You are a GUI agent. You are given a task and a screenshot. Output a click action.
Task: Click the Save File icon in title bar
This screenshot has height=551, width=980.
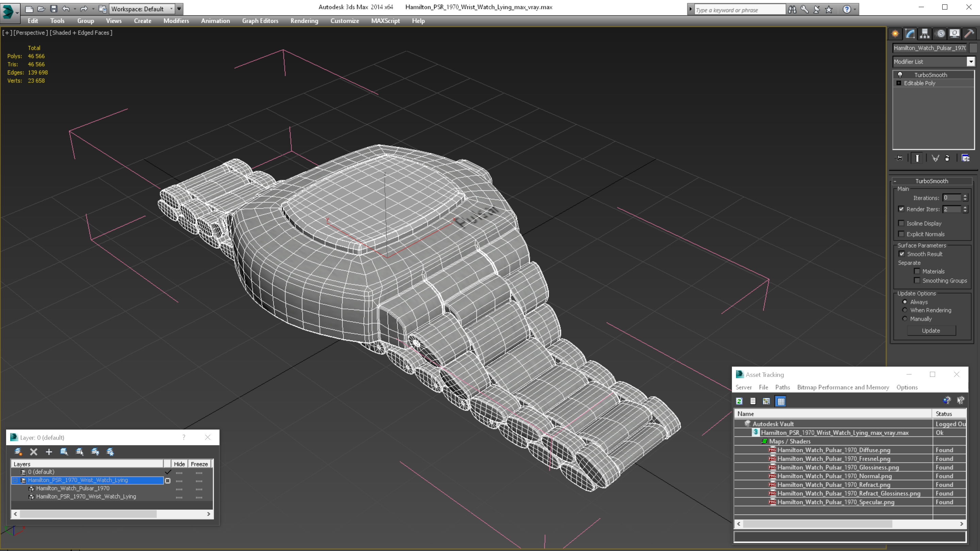54,9
